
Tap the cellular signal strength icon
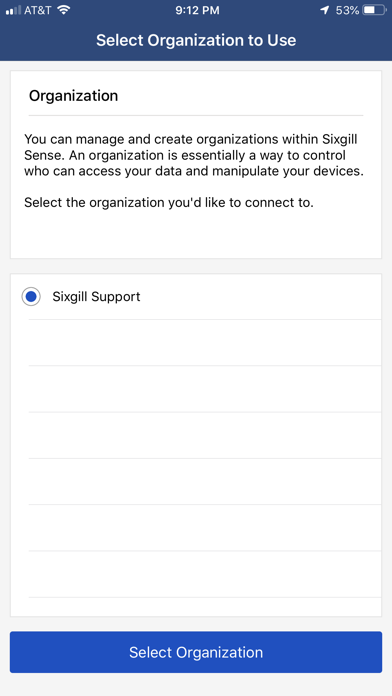[x=13, y=10]
